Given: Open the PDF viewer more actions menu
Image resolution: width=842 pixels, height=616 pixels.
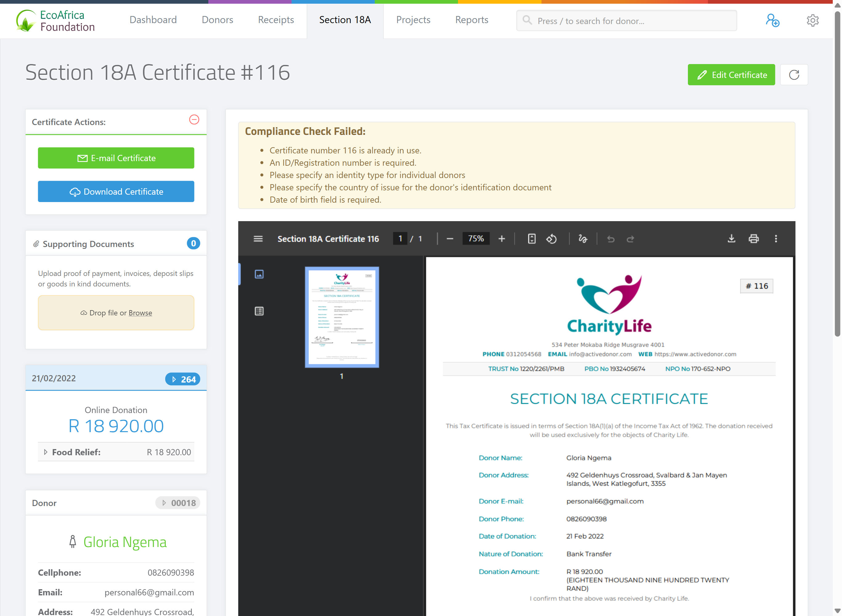Looking at the screenshot, I should click(776, 238).
